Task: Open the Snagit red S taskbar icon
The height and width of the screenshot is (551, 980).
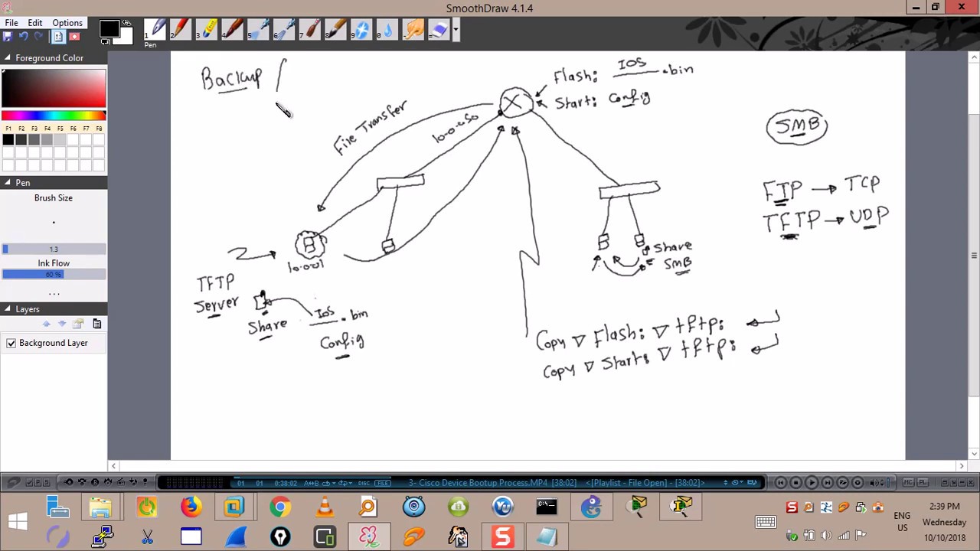Action: pos(502,536)
